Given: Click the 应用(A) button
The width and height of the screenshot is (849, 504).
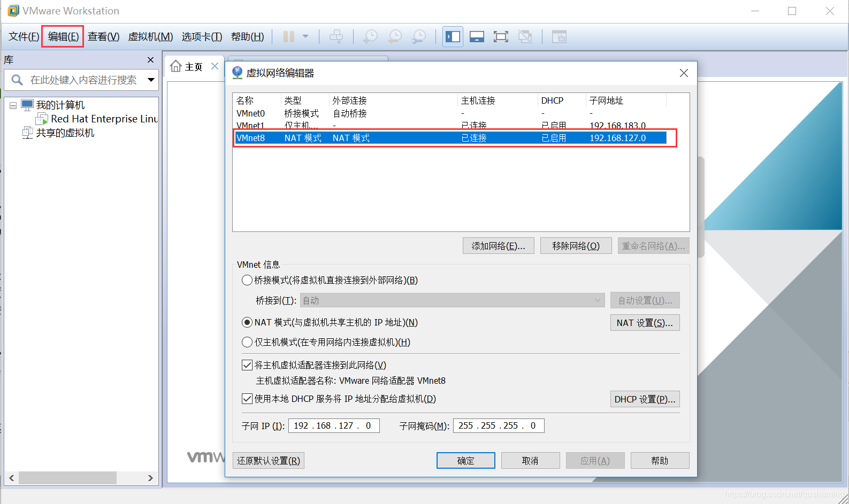Looking at the screenshot, I should [595, 461].
